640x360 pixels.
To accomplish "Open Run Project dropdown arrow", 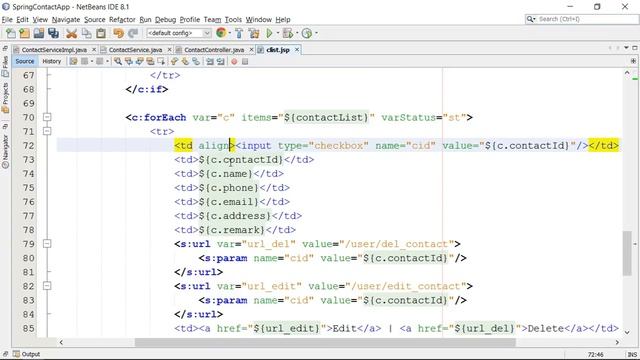I will [x=278, y=33].
